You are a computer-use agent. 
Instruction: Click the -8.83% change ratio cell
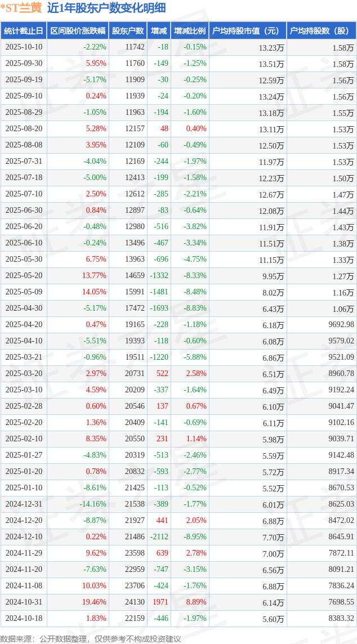195,308
